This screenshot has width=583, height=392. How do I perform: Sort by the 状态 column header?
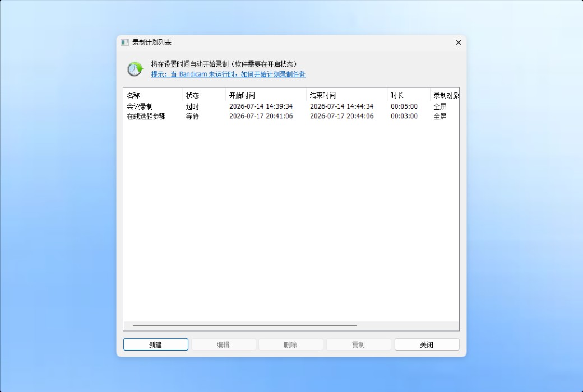click(x=204, y=95)
